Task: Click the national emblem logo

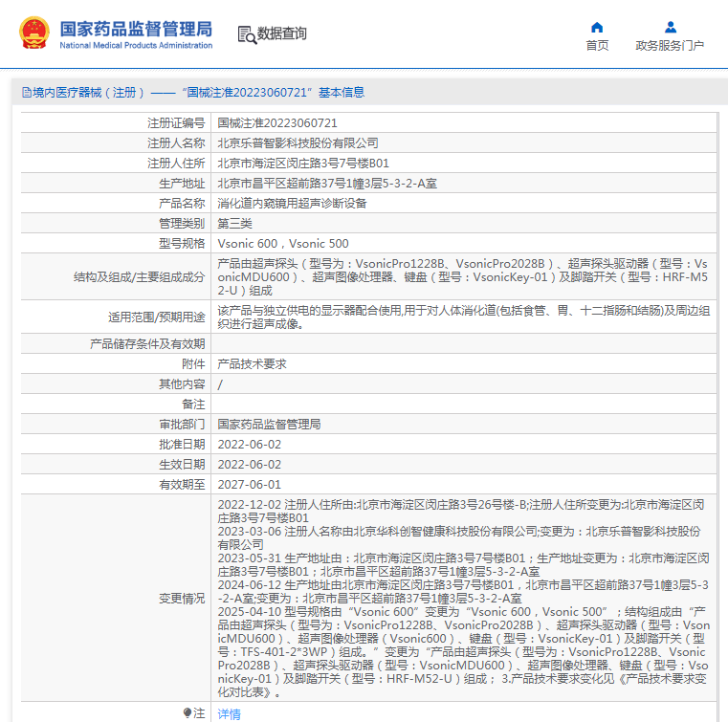Action: (33, 33)
